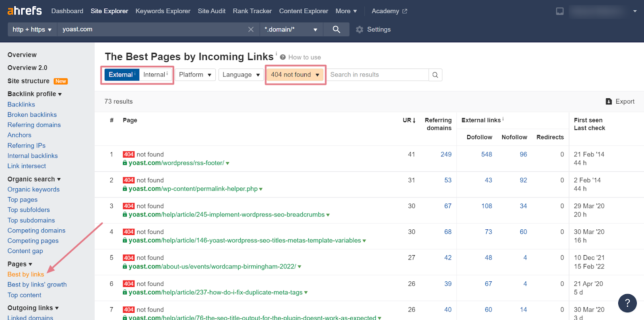Open Academy external link
This screenshot has width=644, height=320.
tap(389, 11)
